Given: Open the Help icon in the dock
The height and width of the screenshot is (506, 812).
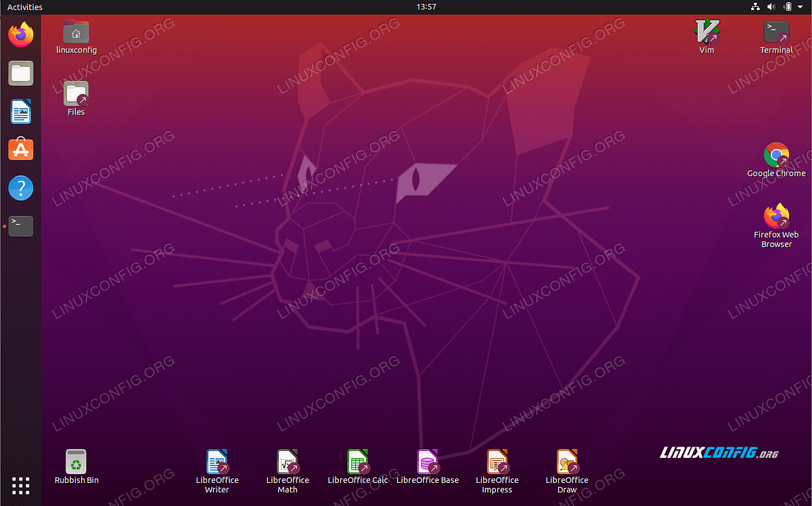Looking at the screenshot, I should [21, 187].
